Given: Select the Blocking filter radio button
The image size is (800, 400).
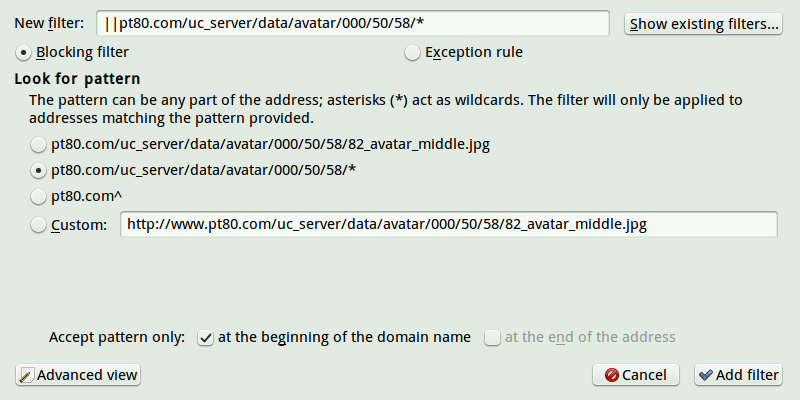Looking at the screenshot, I should pos(23,53).
